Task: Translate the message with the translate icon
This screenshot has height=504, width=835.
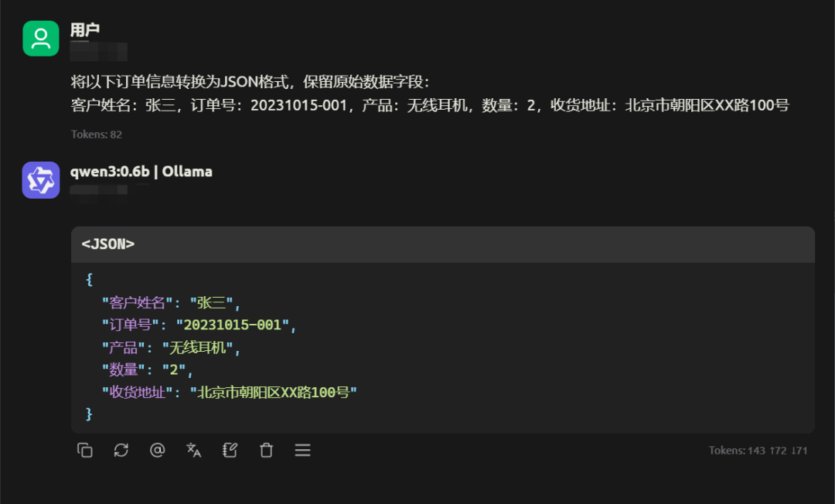Action: point(194,450)
